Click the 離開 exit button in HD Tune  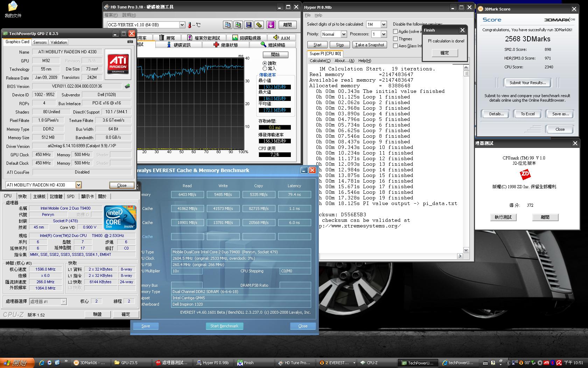pyautogui.click(x=288, y=25)
